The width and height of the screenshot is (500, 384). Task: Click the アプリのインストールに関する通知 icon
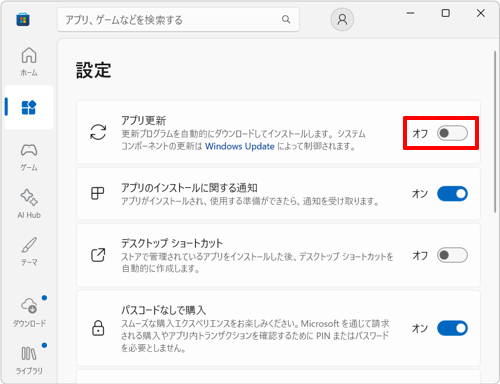pyautogui.click(x=98, y=193)
